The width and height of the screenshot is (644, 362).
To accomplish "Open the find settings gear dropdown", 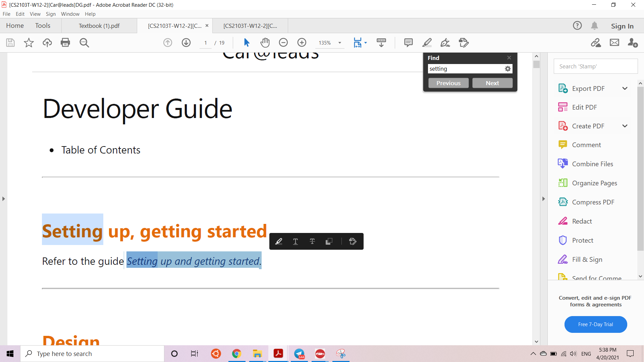I will (x=508, y=69).
